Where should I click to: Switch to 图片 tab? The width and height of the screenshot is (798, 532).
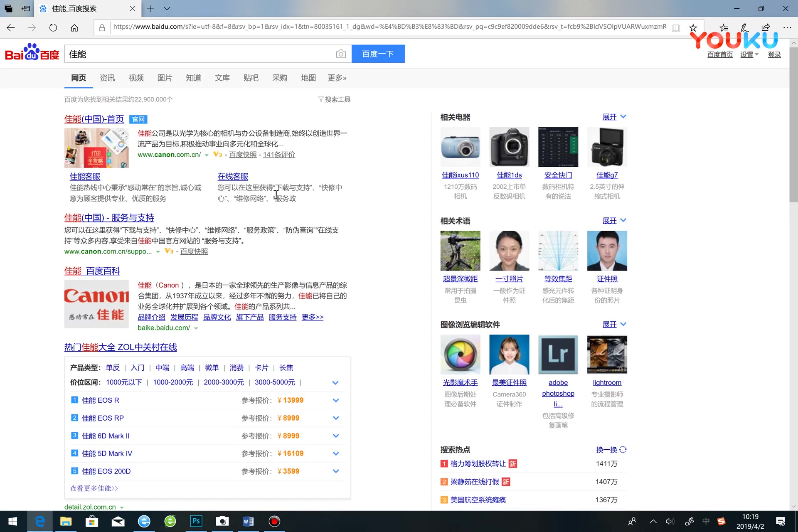pyautogui.click(x=165, y=78)
